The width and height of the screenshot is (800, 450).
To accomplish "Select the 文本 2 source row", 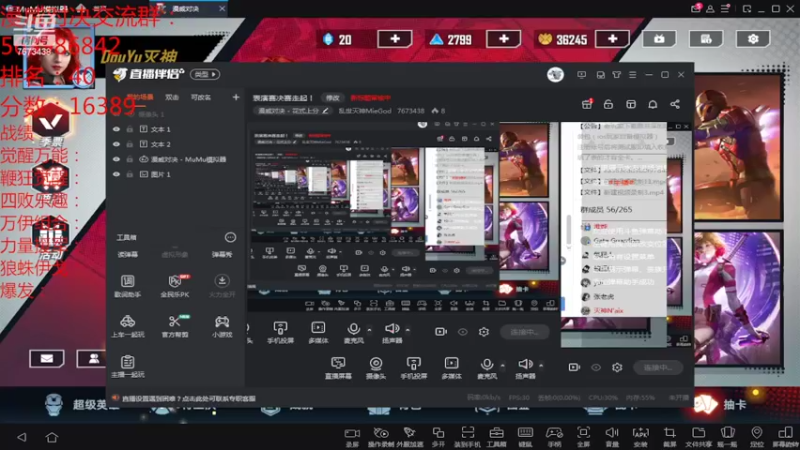I will tap(176, 144).
